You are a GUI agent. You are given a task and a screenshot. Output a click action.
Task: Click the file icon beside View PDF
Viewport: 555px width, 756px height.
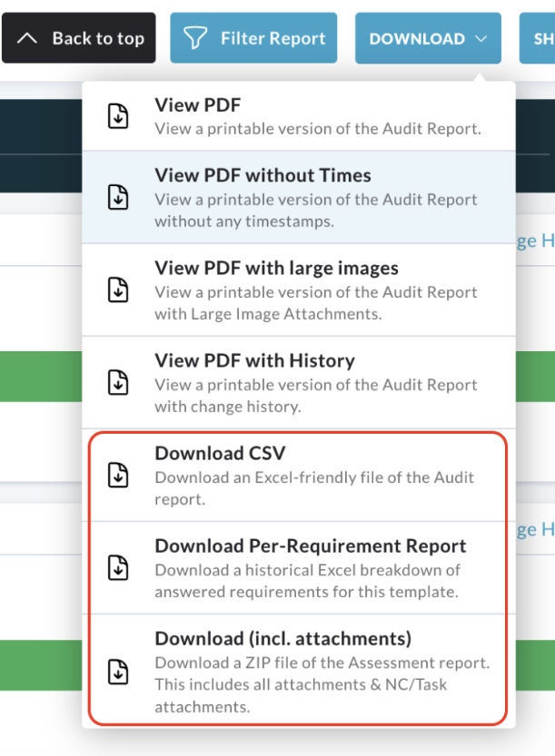(x=118, y=116)
